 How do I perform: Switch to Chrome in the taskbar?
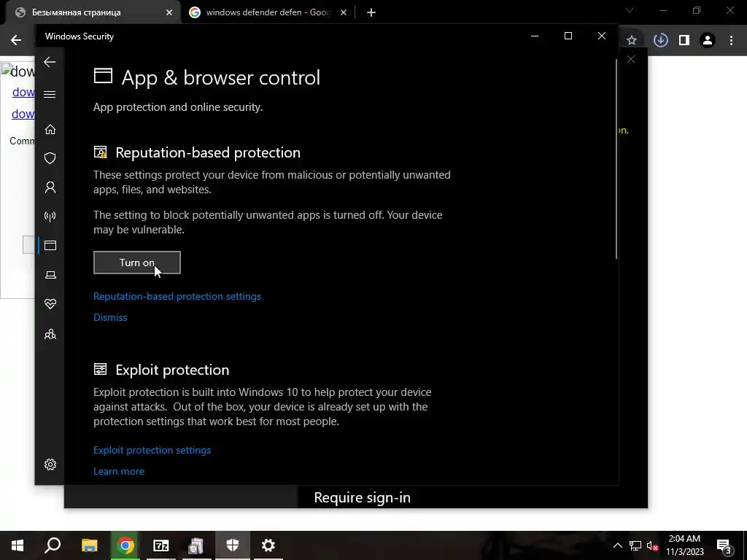[x=125, y=545]
